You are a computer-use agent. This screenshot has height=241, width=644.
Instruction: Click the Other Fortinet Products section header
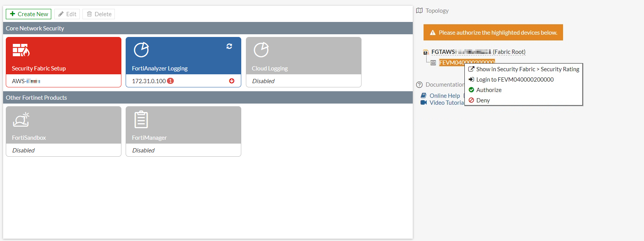point(208,97)
